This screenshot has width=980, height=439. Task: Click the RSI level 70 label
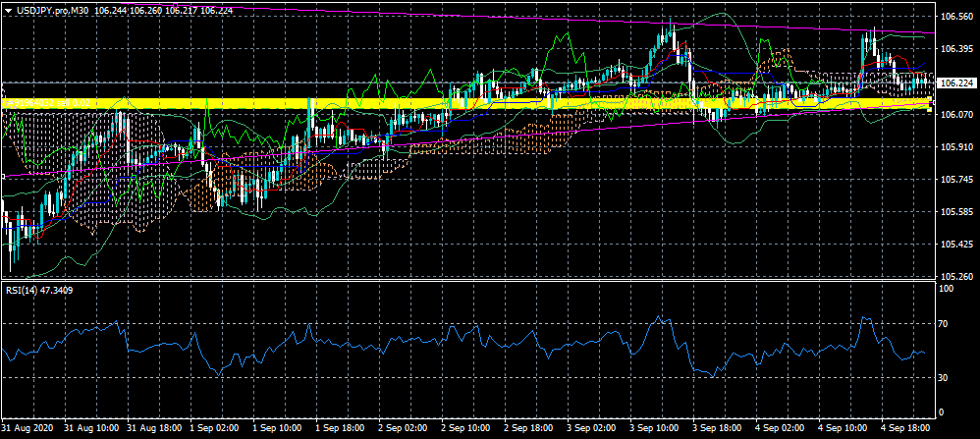945,323
